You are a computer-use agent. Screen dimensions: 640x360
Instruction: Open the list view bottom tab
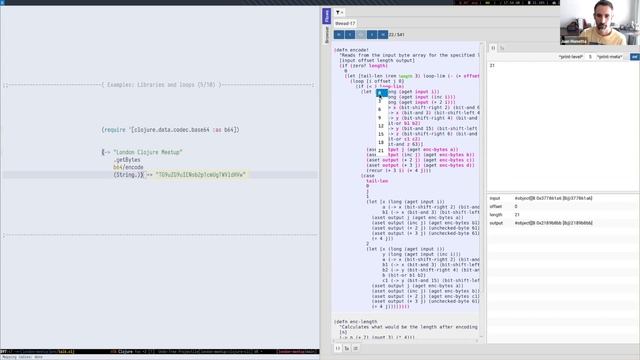tap(356, 348)
